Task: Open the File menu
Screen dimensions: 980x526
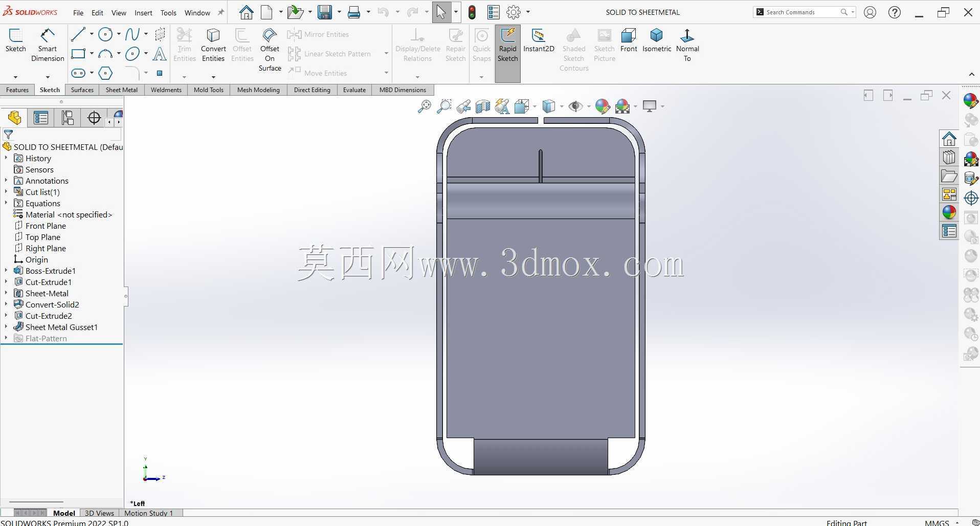Action: pyautogui.click(x=78, y=13)
